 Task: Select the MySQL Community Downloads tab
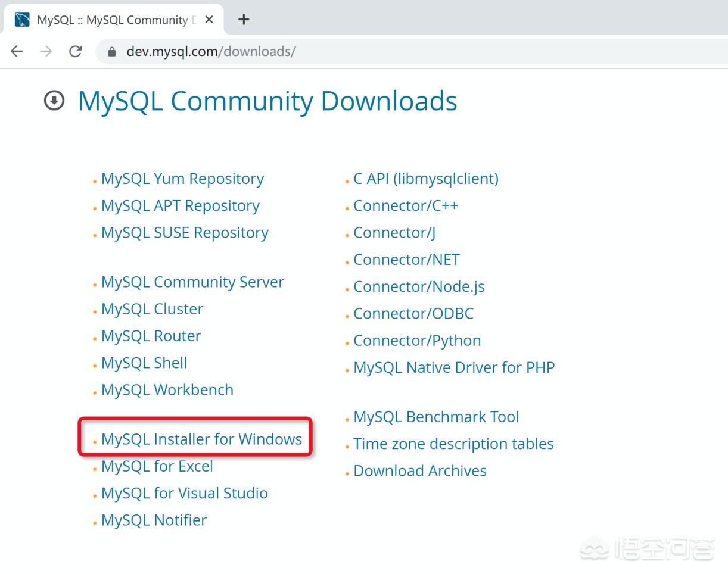113,20
